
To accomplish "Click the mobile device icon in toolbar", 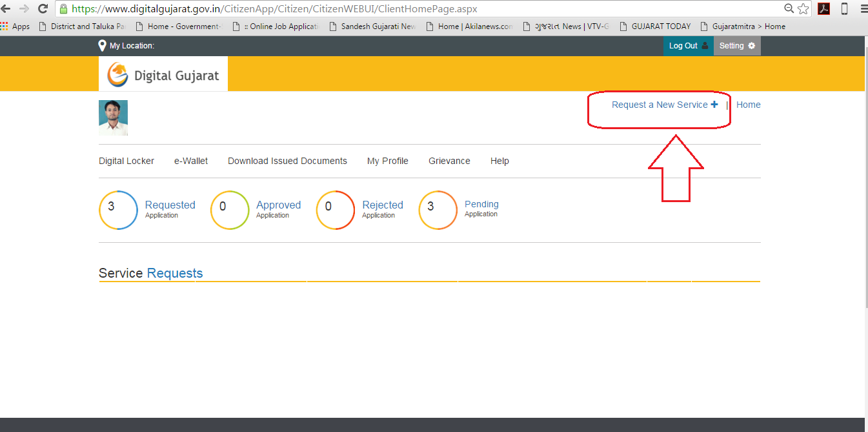I will (x=844, y=10).
